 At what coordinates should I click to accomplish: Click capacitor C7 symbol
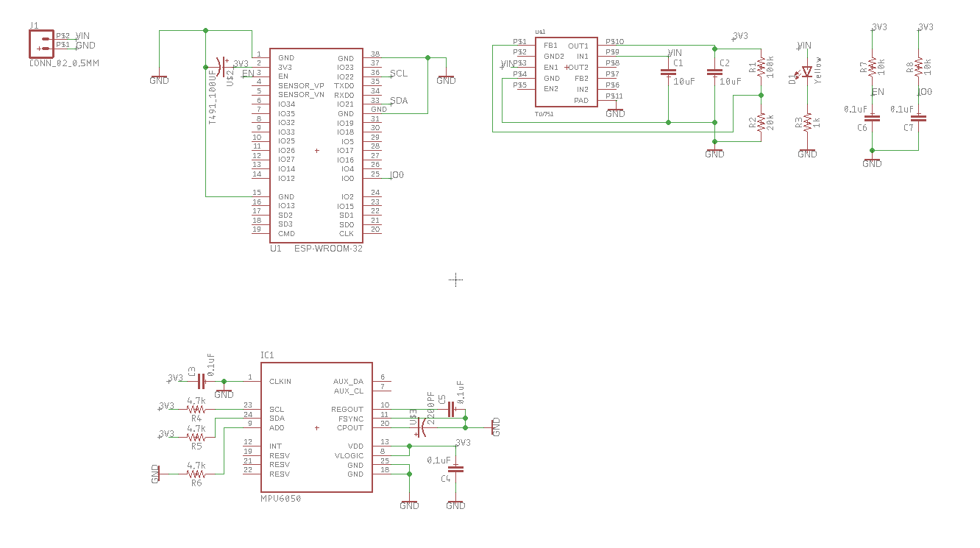coord(918,118)
